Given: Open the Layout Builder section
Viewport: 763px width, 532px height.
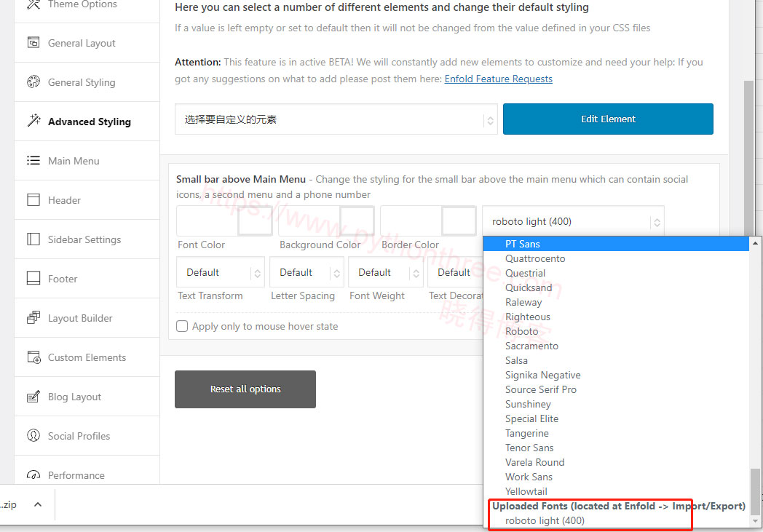Looking at the screenshot, I should pos(78,318).
